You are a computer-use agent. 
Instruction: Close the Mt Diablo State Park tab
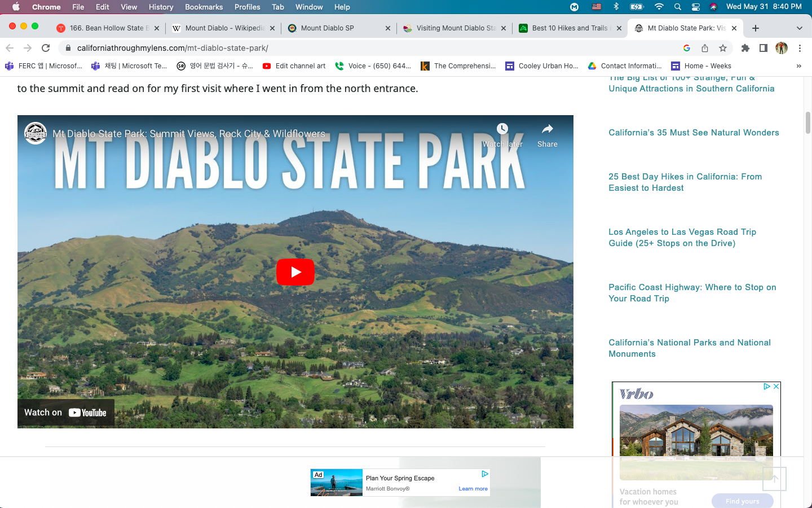pos(734,28)
